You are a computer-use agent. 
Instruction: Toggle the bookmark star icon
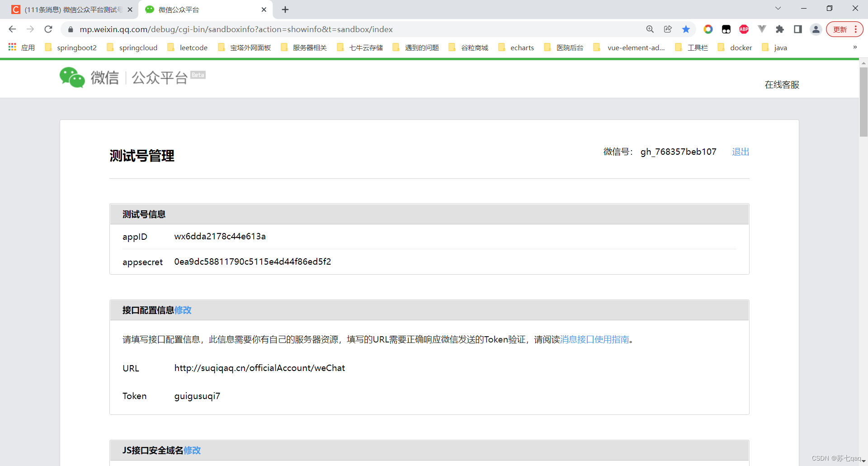click(x=686, y=29)
